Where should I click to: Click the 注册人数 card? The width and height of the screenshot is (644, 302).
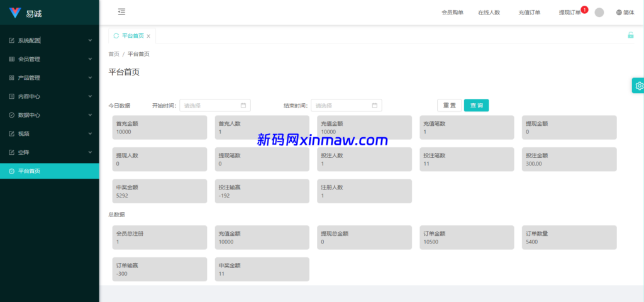coord(364,191)
